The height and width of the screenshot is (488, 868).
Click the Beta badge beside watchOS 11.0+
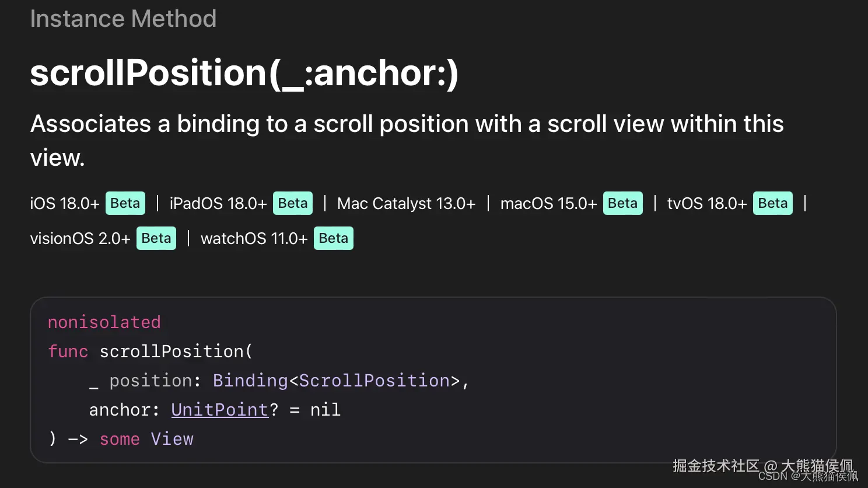click(334, 238)
